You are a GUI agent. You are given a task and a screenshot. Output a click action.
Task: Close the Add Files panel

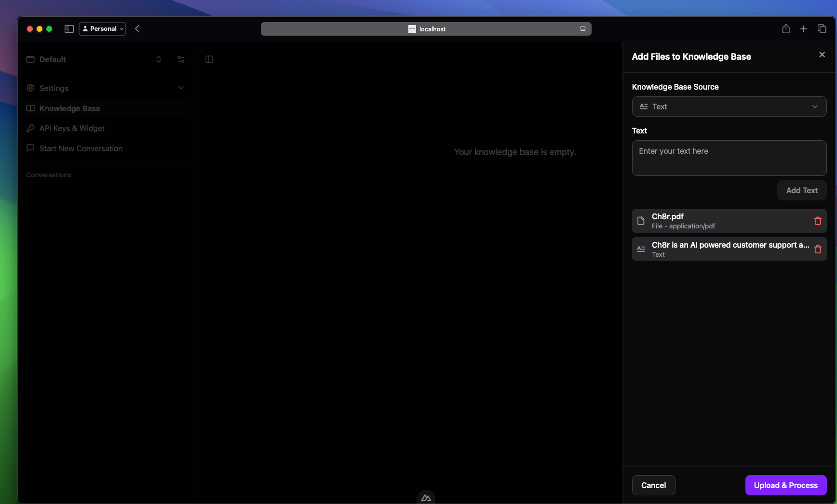pos(822,55)
